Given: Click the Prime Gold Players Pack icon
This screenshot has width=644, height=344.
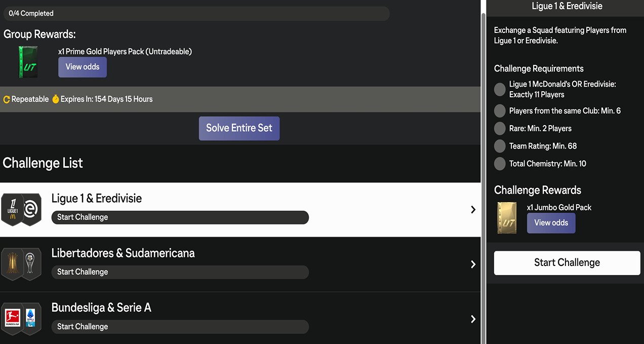Looking at the screenshot, I should click(x=28, y=61).
